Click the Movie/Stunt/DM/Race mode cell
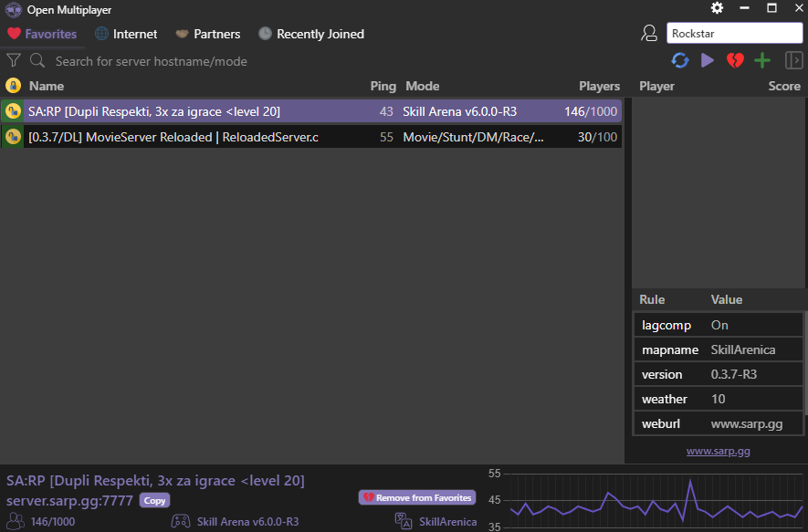 (473, 137)
